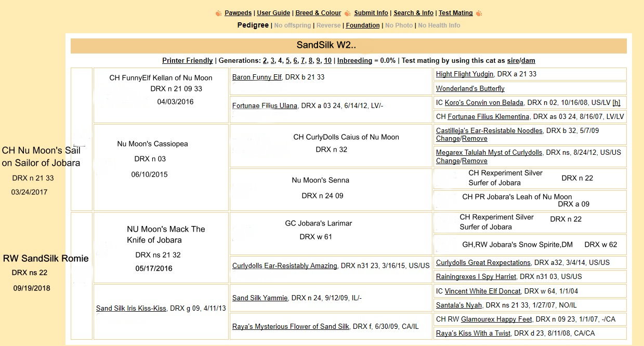This screenshot has width=644, height=346.
Task: Show 6 generations
Action: (x=295, y=60)
